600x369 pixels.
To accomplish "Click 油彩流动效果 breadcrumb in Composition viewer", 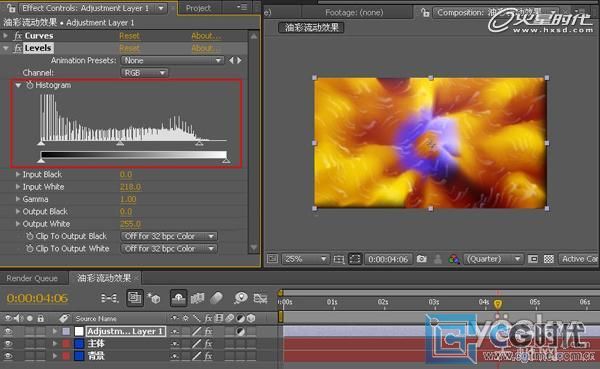I will tap(312, 28).
